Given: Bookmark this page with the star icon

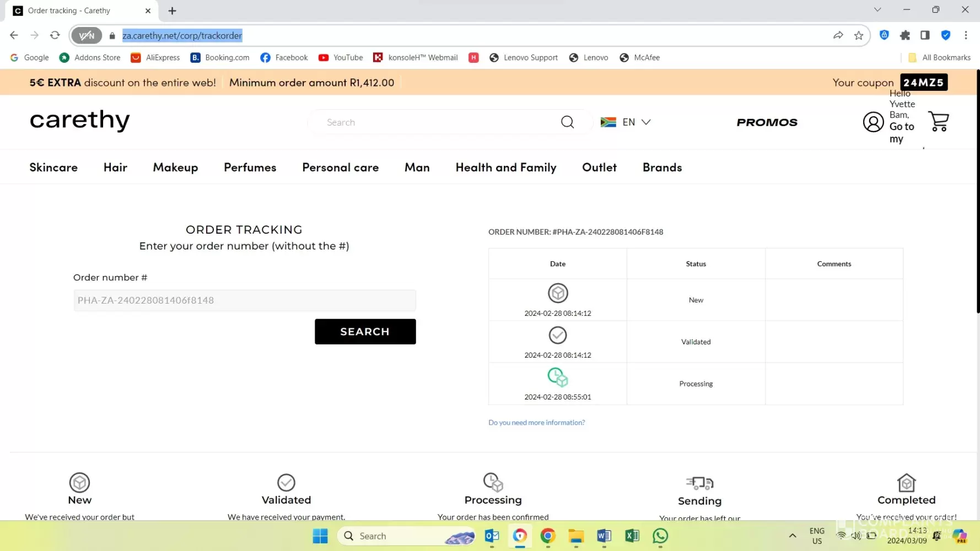Looking at the screenshot, I should point(858,36).
